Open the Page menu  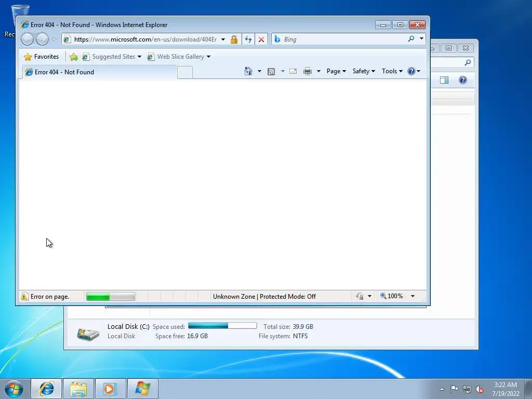336,71
